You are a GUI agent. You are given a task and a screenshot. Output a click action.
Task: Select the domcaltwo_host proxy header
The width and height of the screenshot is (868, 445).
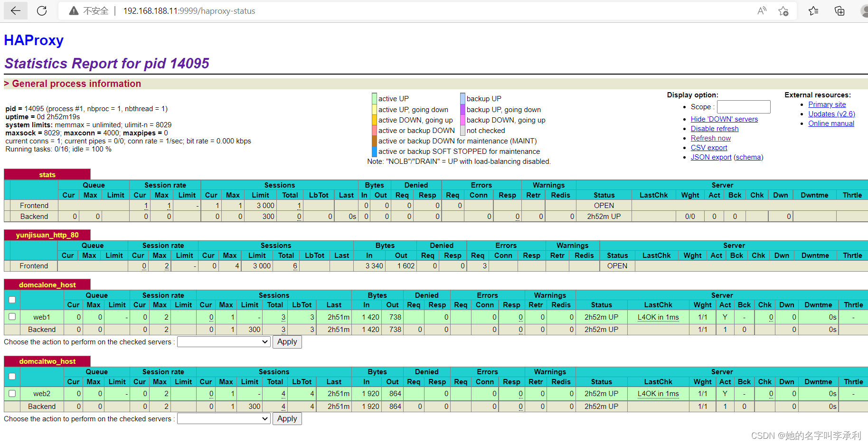[47, 361]
